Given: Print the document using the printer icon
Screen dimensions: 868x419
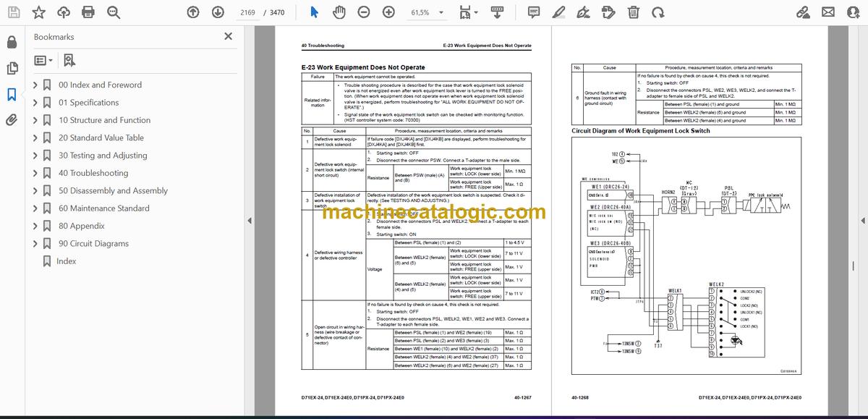Looking at the screenshot, I should click(x=88, y=12).
